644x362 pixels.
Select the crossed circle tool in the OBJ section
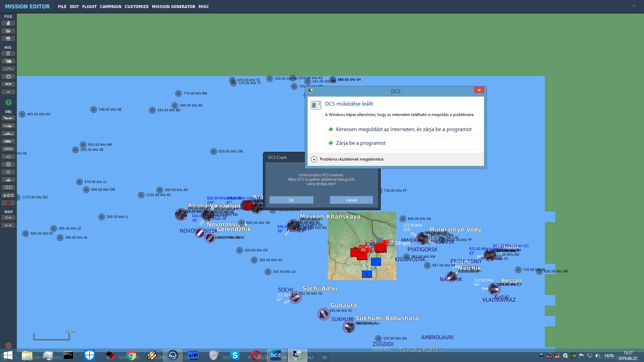coord(8,172)
